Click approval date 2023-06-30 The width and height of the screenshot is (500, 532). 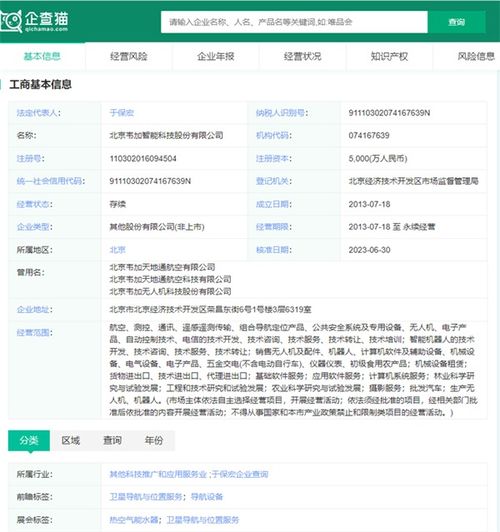pos(369,250)
